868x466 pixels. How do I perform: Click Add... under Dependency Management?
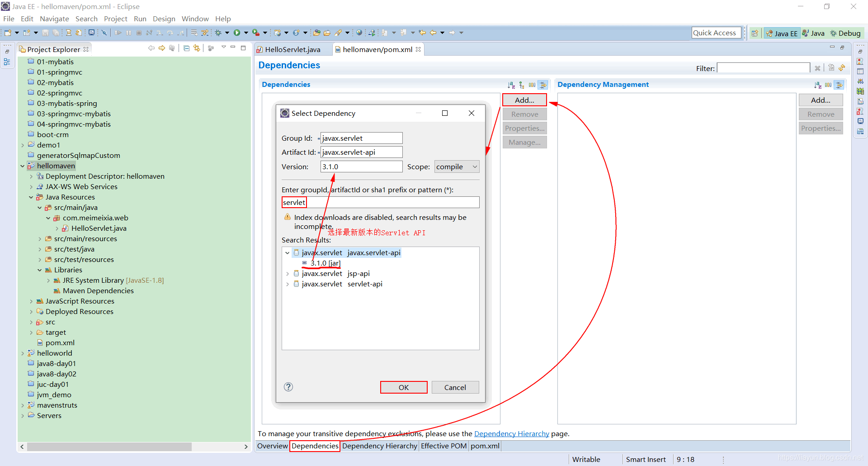(821, 100)
